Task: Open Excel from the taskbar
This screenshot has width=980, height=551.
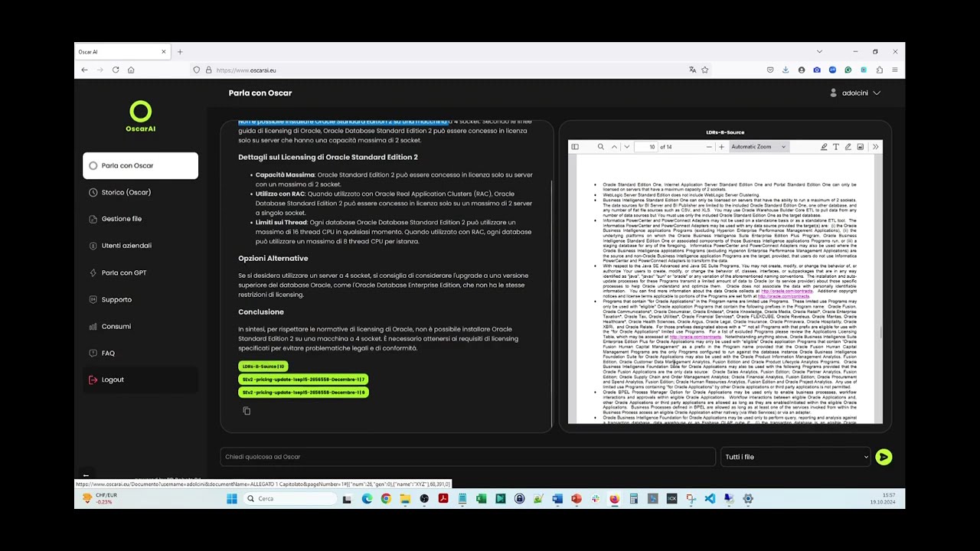Action: pos(481,499)
